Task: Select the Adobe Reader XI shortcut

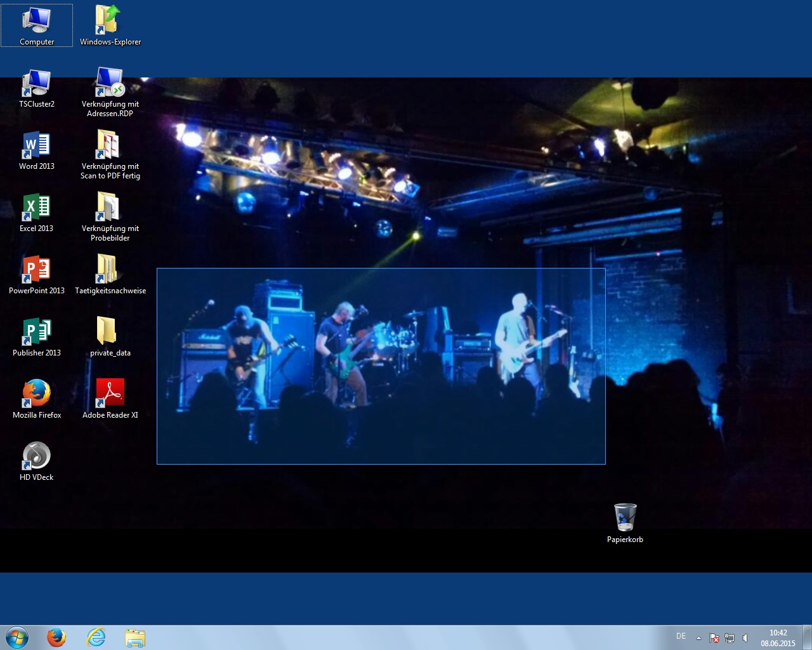Action: pyautogui.click(x=110, y=396)
